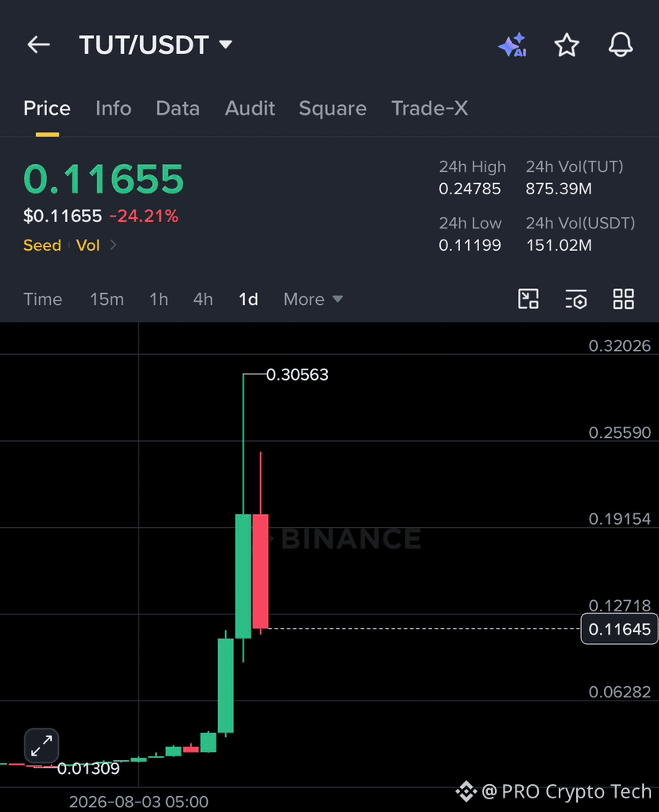Expand tags with the chevron after Vol
Screen dimensions: 659x812
113,245
